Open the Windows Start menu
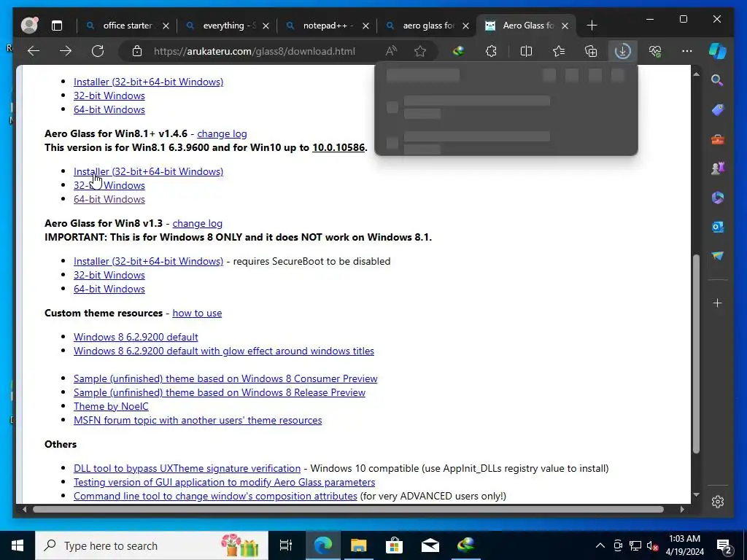Viewport: 747px width, 560px height. [x=18, y=545]
